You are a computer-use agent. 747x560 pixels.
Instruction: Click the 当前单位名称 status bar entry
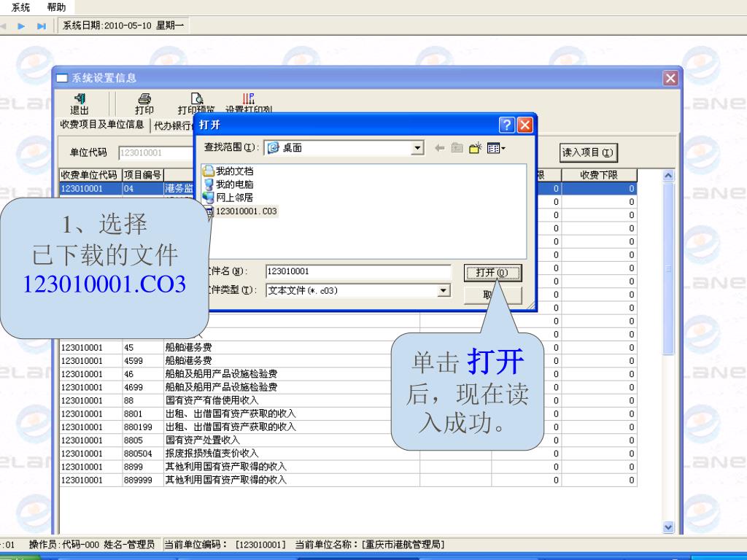[370, 544]
